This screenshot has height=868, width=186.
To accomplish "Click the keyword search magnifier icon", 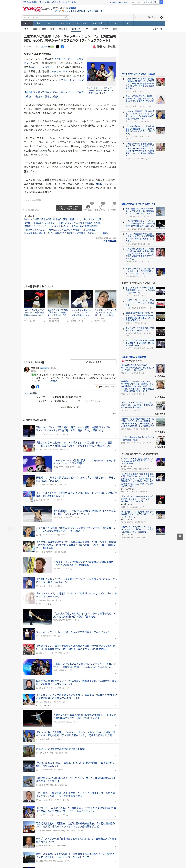I will click(x=66, y=18).
